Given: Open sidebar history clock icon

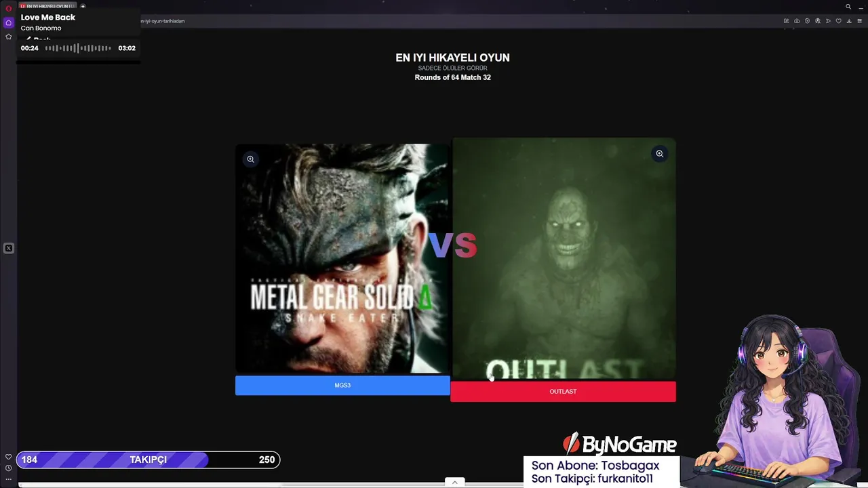Looking at the screenshot, I should tap(8, 468).
